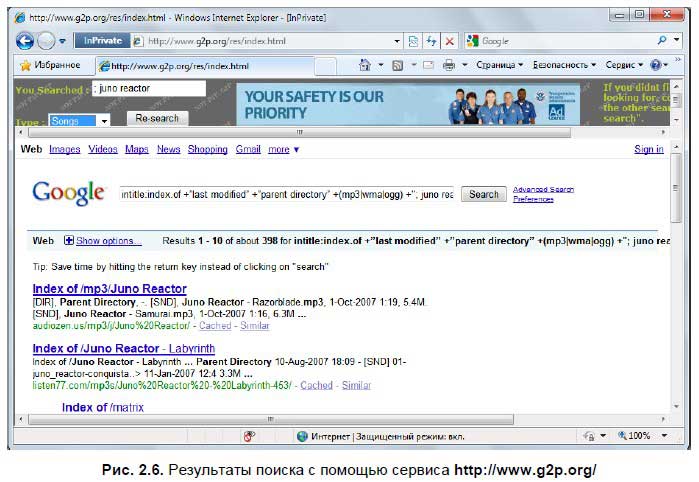Open Similar link for audiozen.us result

point(255,326)
